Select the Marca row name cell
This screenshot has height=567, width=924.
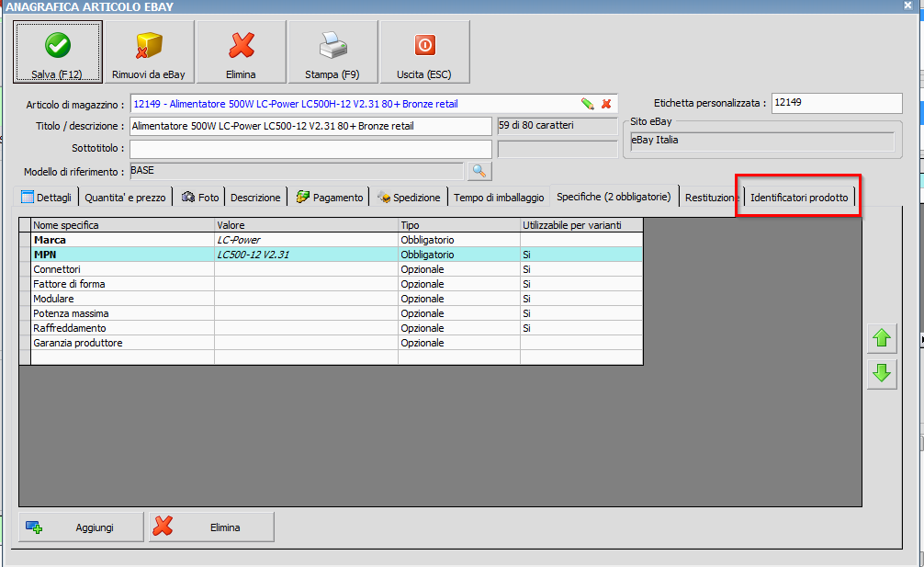[x=122, y=240]
